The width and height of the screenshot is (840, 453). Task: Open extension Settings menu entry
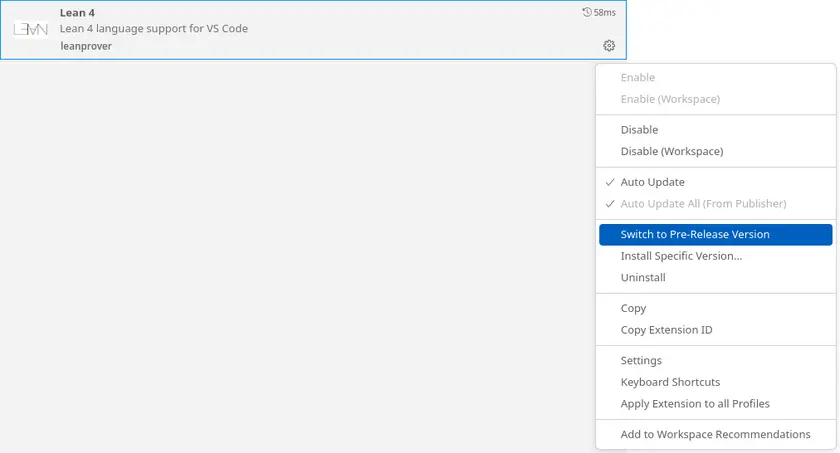coord(716,360)
